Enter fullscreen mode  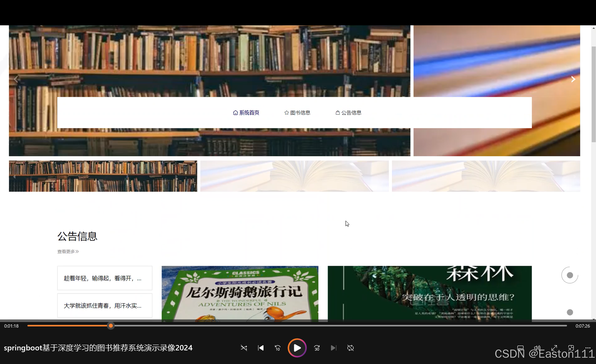click(x=554, y=348)
